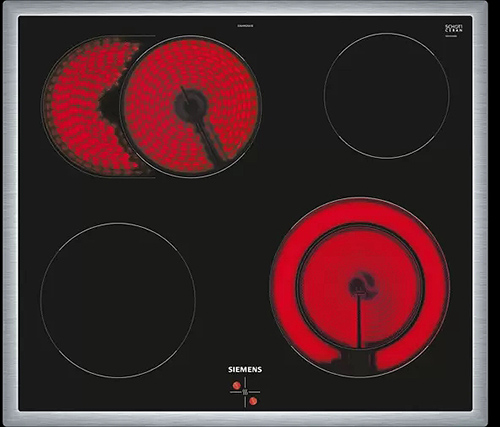This screenshot has width=500, height=427.
Task: Click the unlit lower-left cooking zone
Action: tap(118, 300)
